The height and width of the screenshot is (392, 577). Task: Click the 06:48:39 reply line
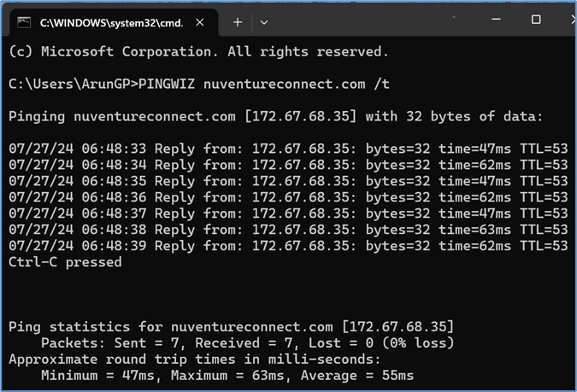288,246
